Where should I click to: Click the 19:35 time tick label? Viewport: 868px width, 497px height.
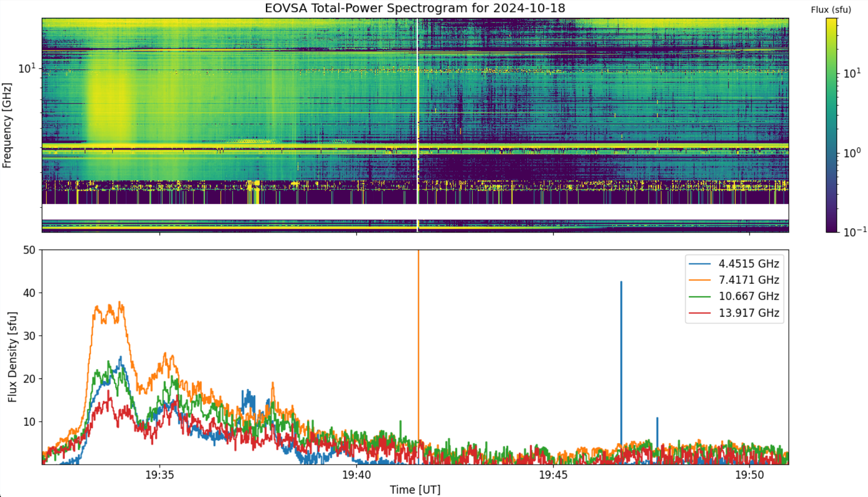159,475
